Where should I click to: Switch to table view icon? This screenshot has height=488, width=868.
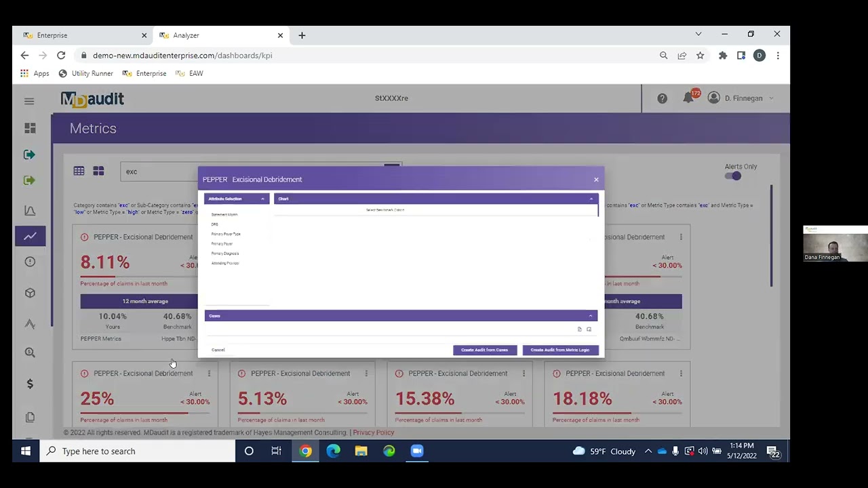(79, 171)
